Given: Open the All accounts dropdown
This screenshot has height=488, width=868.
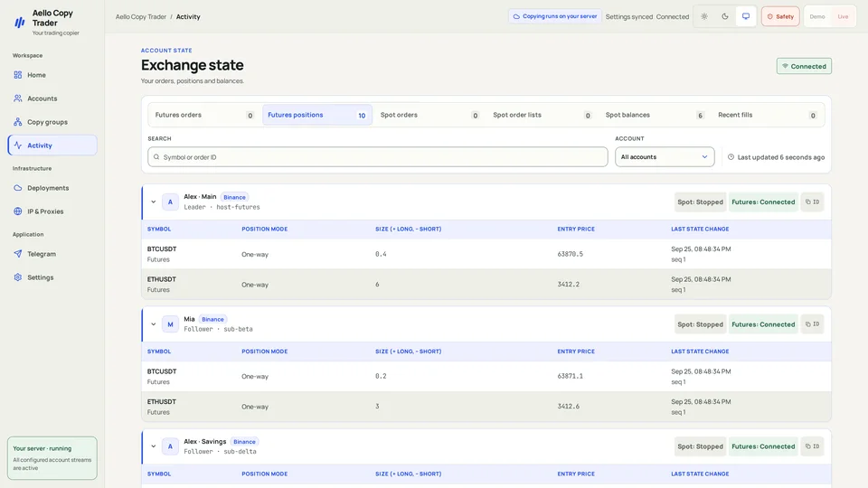Looking at the screenshot, I should coord(665,157).
